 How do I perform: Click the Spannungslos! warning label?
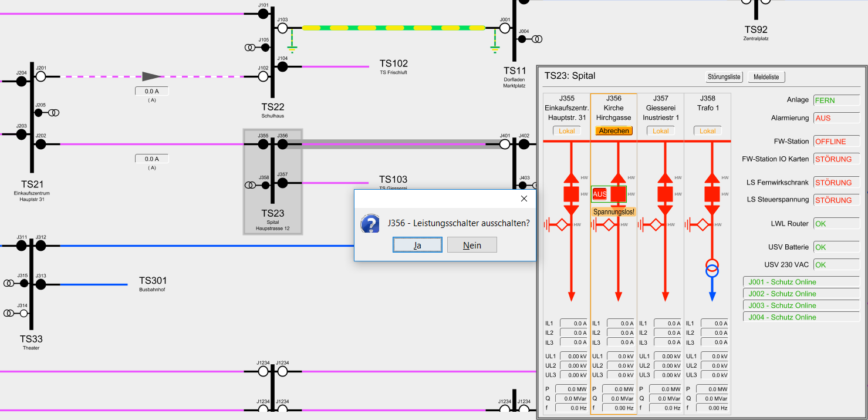(x=614, y=211)
